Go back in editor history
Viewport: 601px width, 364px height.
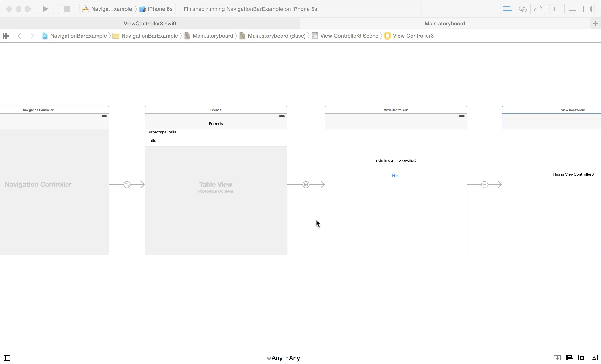pyautogui.click(x=19, y=36)
